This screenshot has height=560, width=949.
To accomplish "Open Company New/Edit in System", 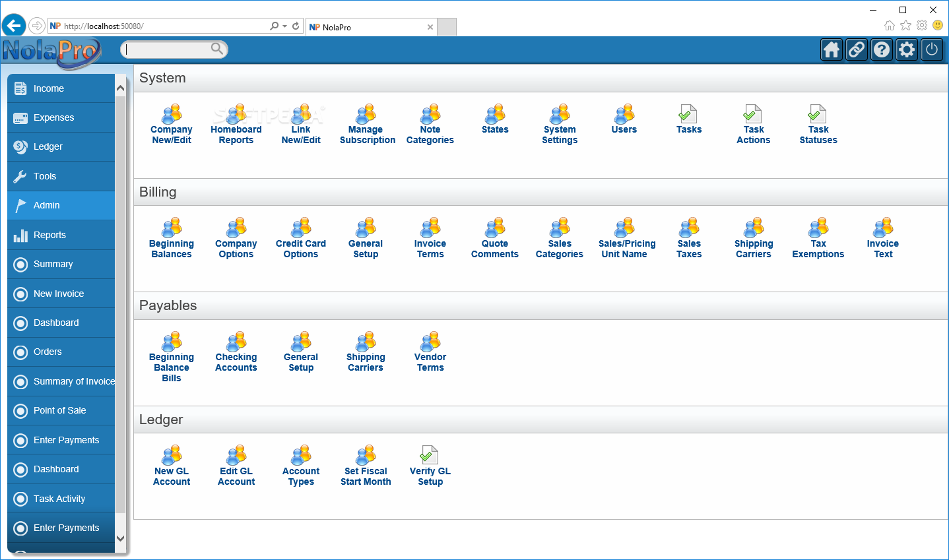I will tap(172, 124).
